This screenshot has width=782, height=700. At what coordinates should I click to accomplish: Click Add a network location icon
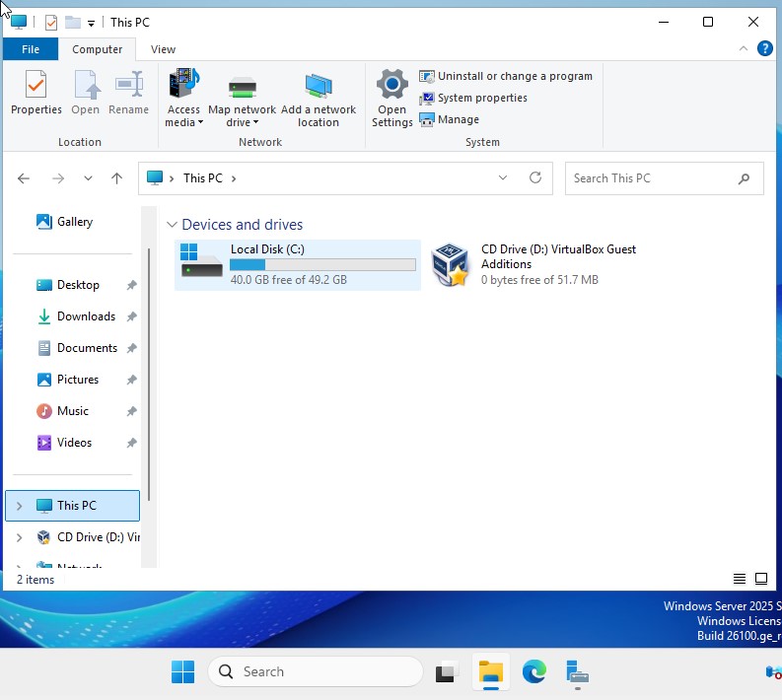pyautogui.click(x=318, y=89)
